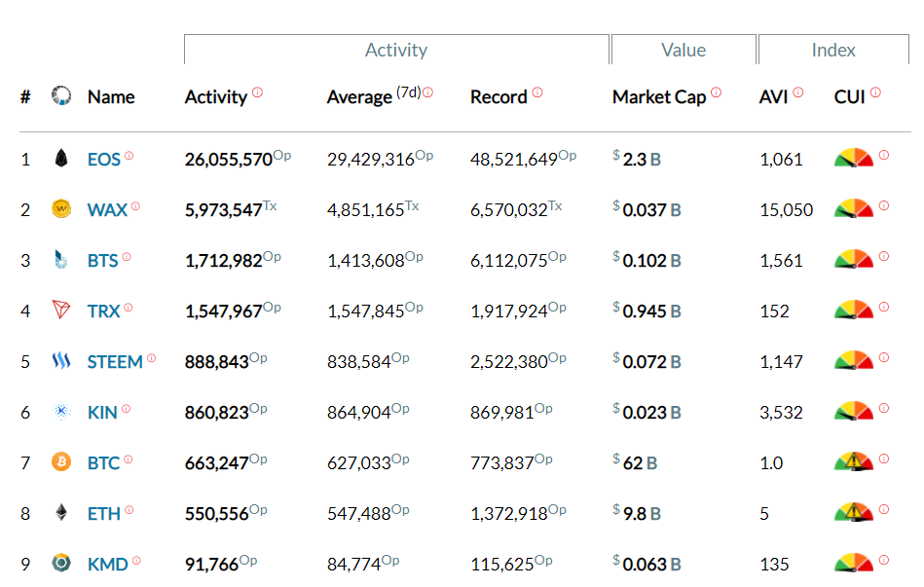Select the Index group tab
This screenshot has width=924, height=587.
click(x=833, y=50)
